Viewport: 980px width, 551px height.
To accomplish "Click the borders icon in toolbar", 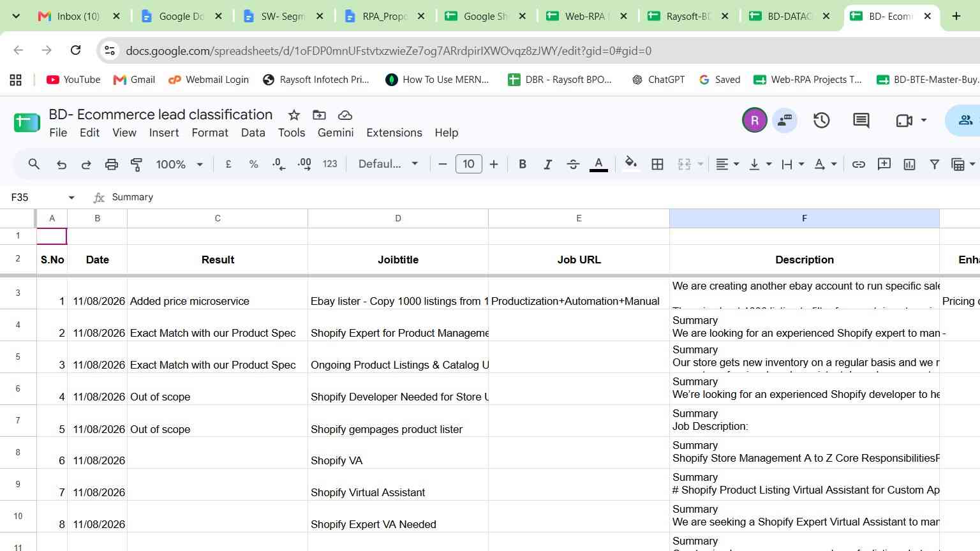I will (657, 165).
